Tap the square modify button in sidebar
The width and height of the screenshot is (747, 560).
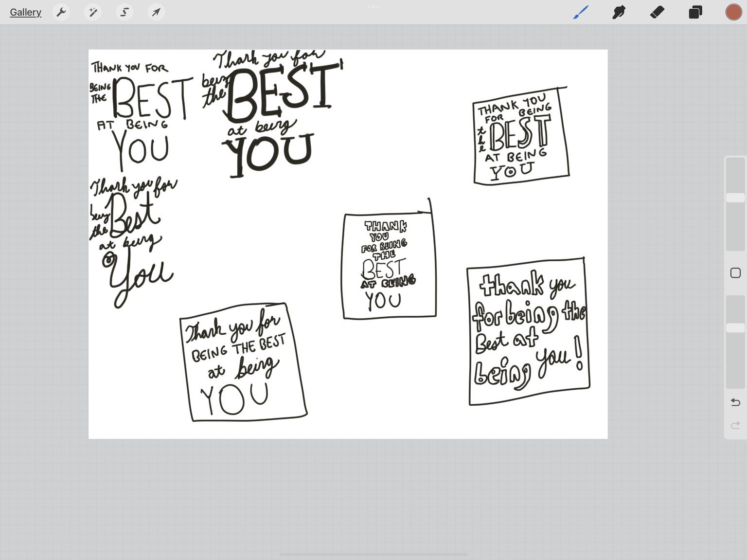[735, 273]
